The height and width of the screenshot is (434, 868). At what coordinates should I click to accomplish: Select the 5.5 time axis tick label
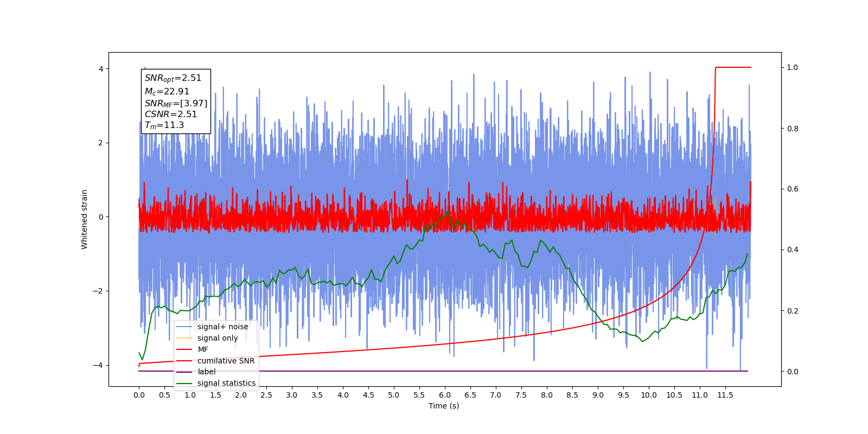(x=419, y=395)
